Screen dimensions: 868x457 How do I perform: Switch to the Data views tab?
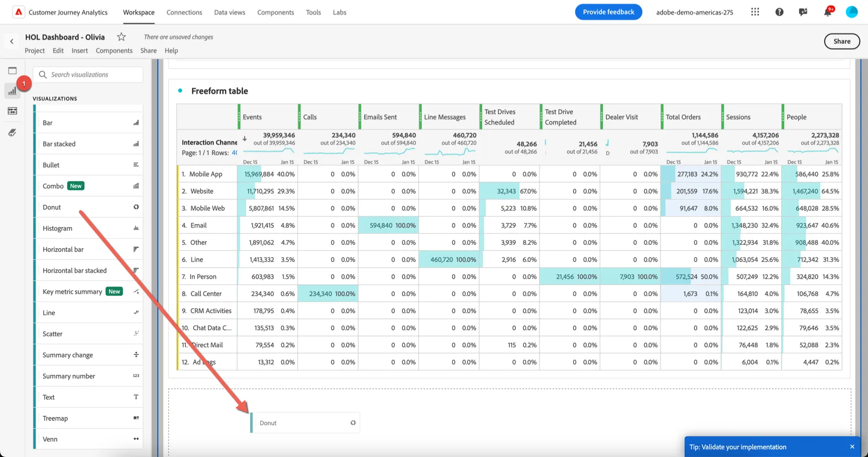tap(230, 12)
